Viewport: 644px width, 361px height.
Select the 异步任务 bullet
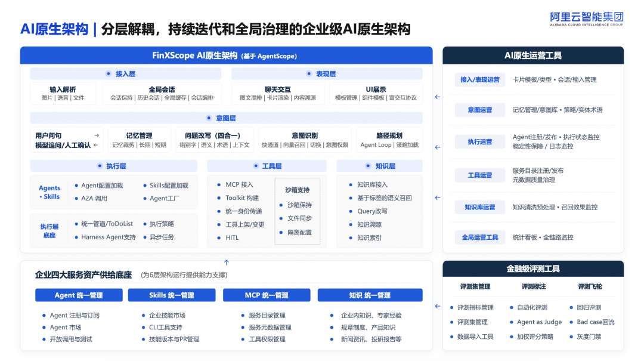click(159, 237)
